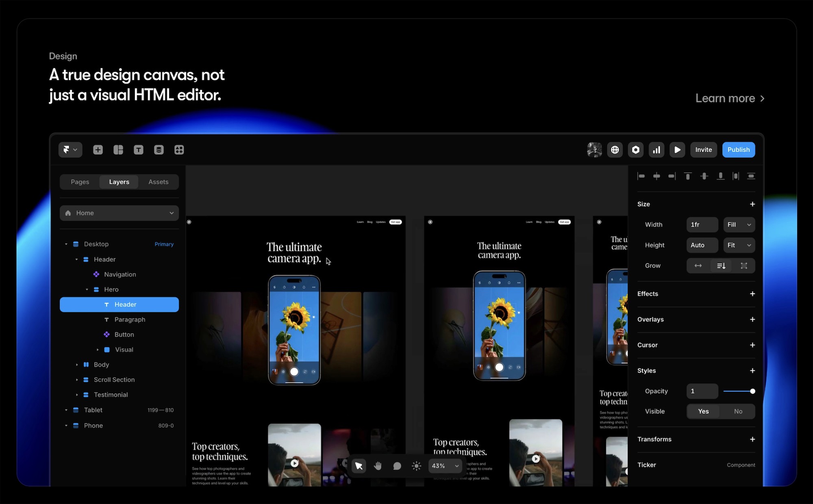This screenshot has height=504, width=813.
Task: Switch to the Assets tab
Action: 159,182
